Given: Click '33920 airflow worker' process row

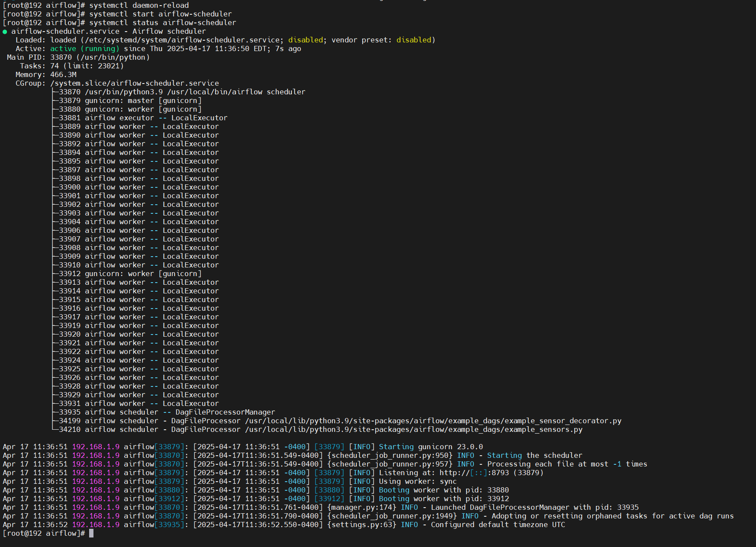Looking at the screenshot, I should (x=139, y=334).
